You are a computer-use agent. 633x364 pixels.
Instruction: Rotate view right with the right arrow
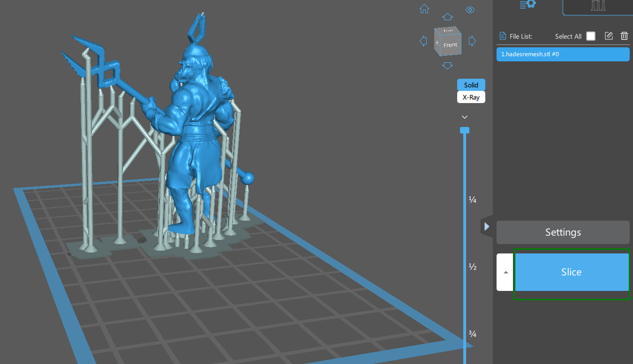pyautogui.click(x=473, y=41)
